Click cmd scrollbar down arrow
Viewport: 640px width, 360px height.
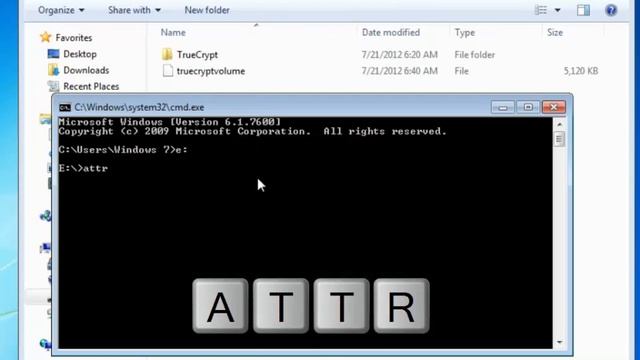(560, 342)
